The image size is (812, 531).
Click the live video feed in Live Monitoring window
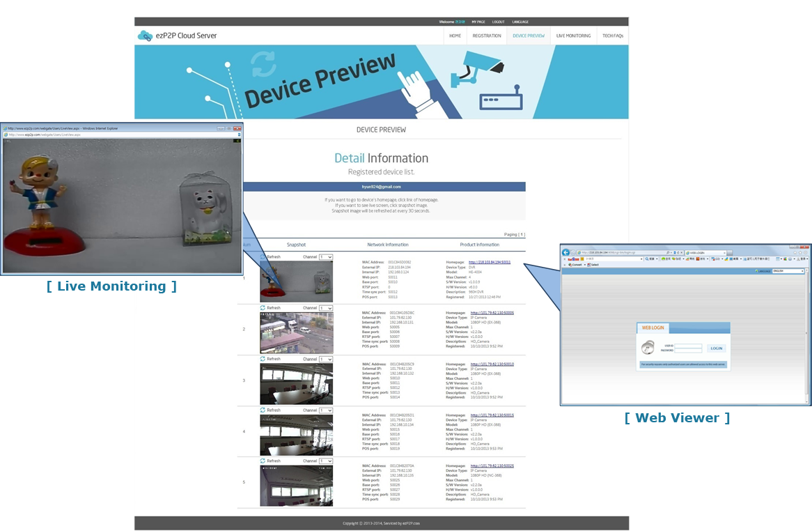pyautogui.click(x=122, y=205)
